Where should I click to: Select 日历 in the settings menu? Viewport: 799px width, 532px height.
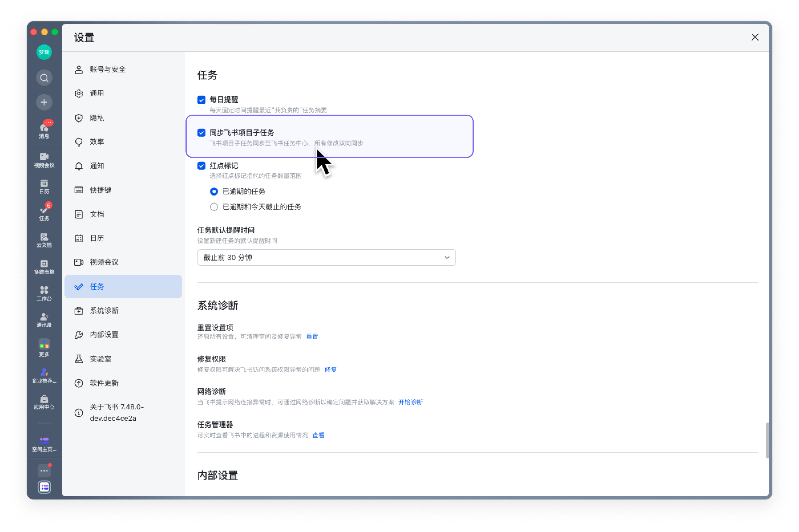pos(123,238)
